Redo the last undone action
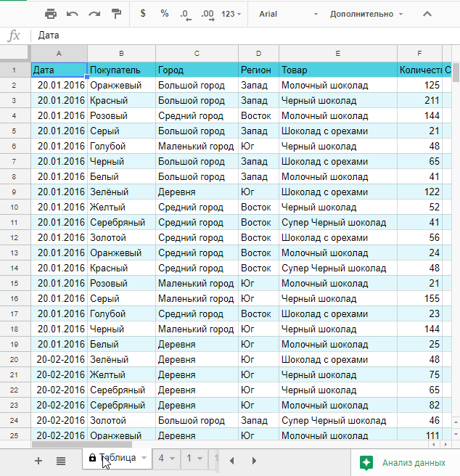460x476 pixels. [x=94, y=14]
